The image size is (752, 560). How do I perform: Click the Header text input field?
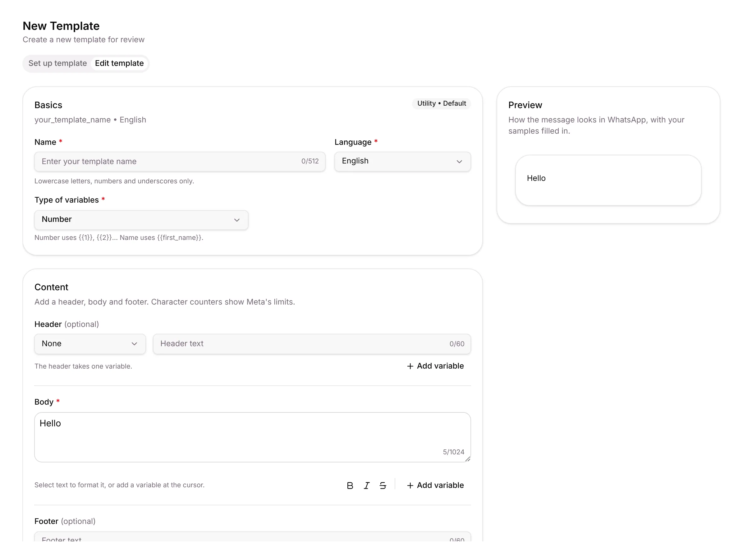pos(312,344)
